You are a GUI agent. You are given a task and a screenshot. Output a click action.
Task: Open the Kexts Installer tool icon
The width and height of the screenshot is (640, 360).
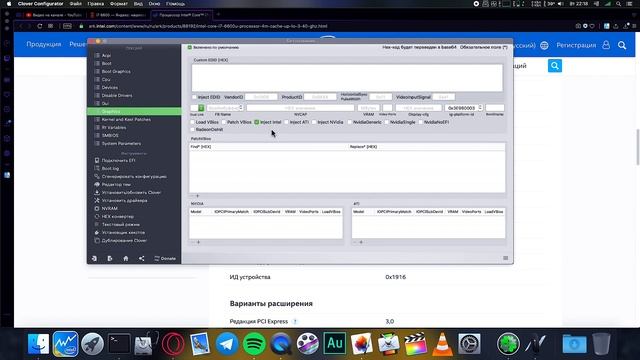coord(97,232)
